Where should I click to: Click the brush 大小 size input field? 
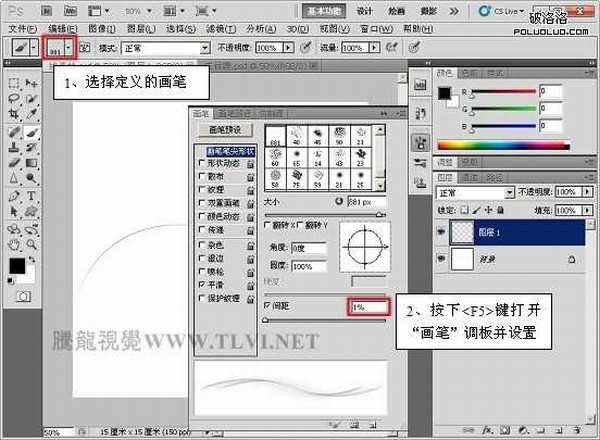(x=366, y=202)
